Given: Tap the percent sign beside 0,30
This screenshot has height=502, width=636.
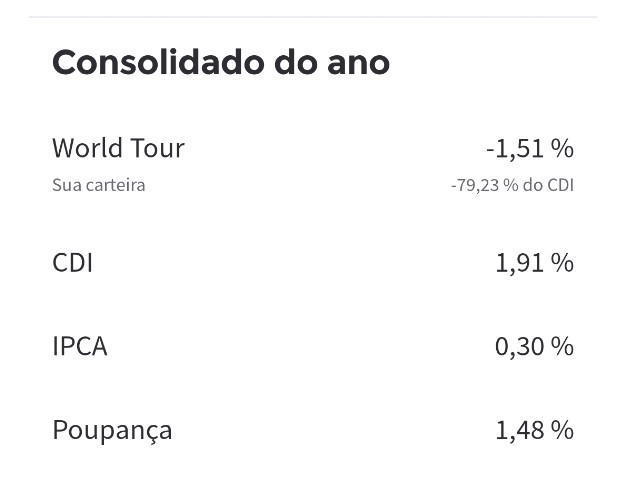Looking at the screenshot, I should coord(562,346).
